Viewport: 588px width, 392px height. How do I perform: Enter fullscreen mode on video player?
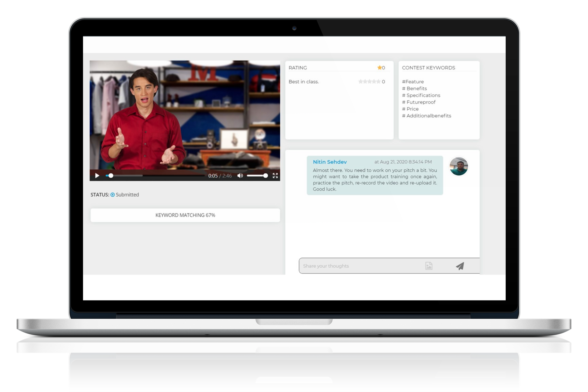pyautogui.click(x=275, y=176)
